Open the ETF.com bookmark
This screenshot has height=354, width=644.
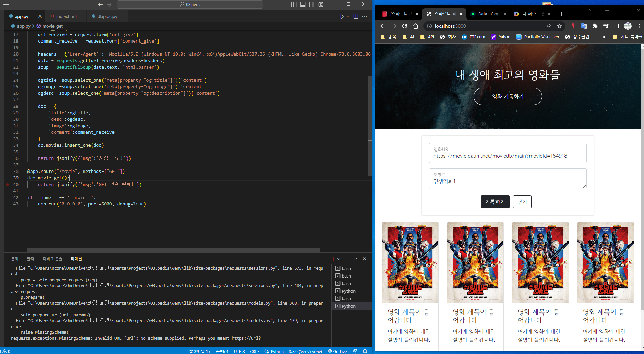[474, 37]
